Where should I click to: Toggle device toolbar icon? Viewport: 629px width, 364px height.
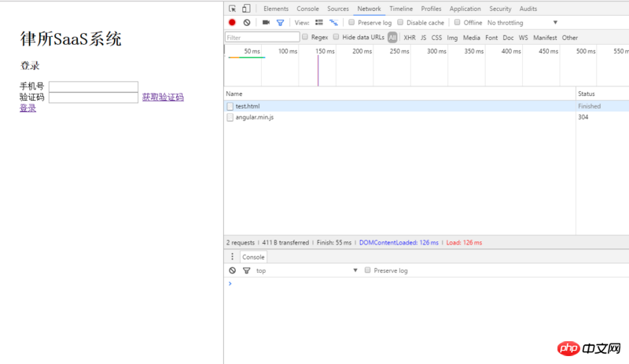pyautogui.click(x=246, y=9)
